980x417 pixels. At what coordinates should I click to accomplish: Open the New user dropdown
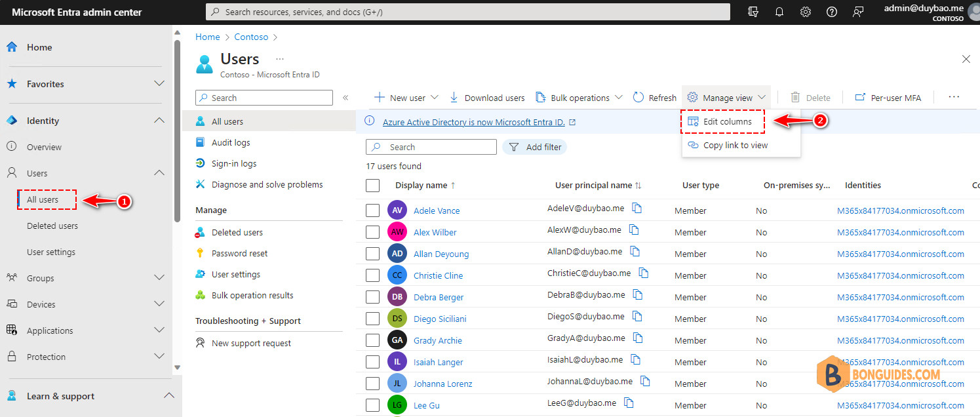tap(406, 98)
